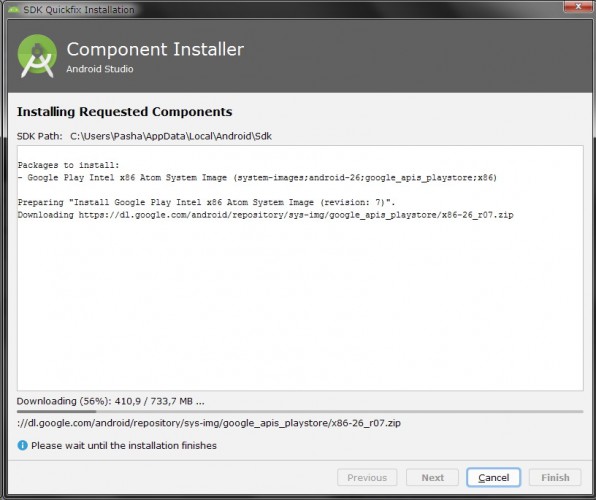Click the 'Installing Requested Components' title

(124, 112)
